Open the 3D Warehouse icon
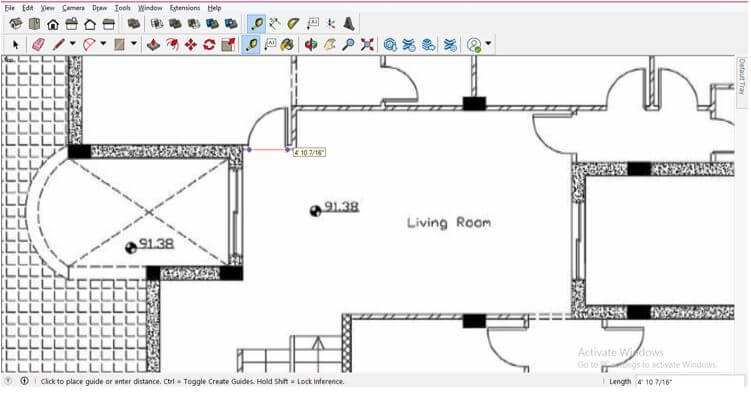The image size is (751, 395). [x=390, y=45]
